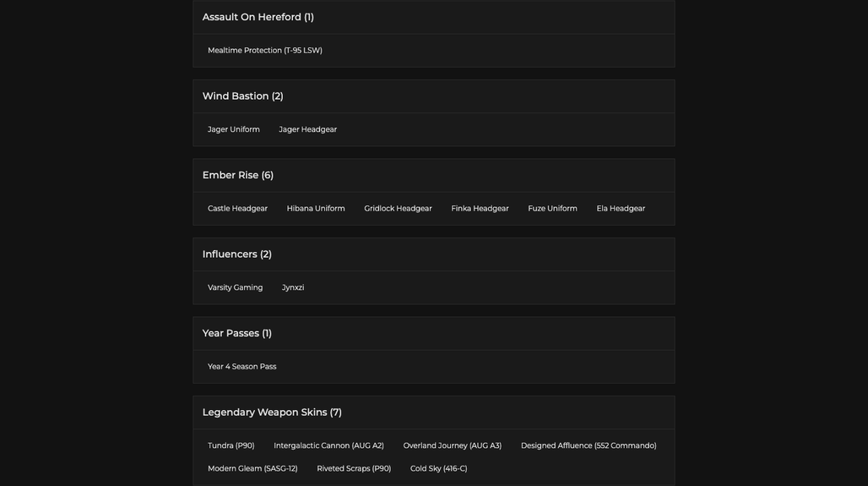
Task: Select the Jager Headgear item
Action: 308,129
